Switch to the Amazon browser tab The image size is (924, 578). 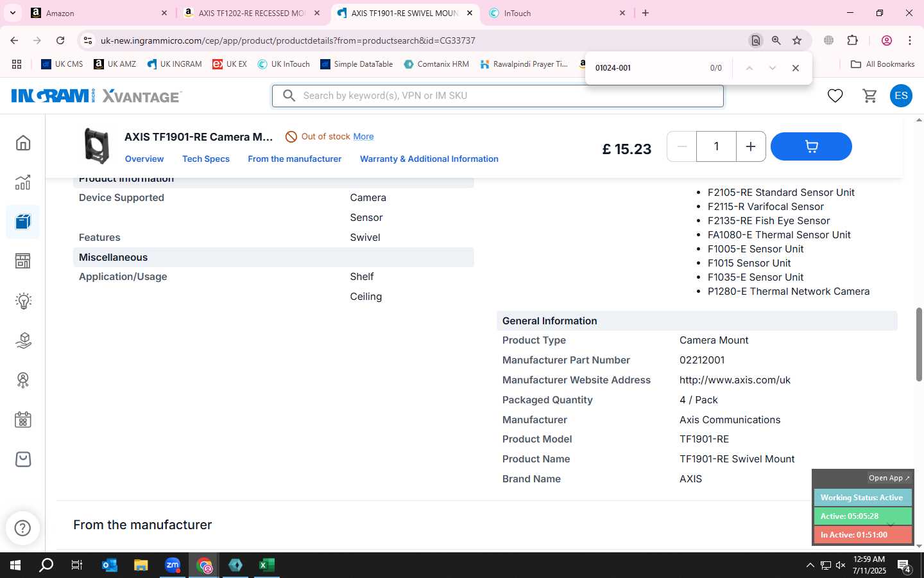point(99,13)
